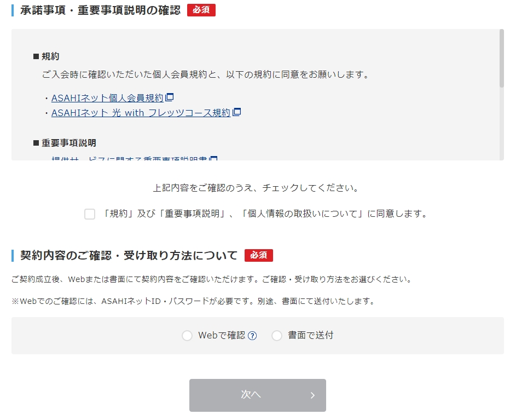The image size is (510, 420).
Task: Open the help icon next to Webで確認
Action: coord(252,336)
